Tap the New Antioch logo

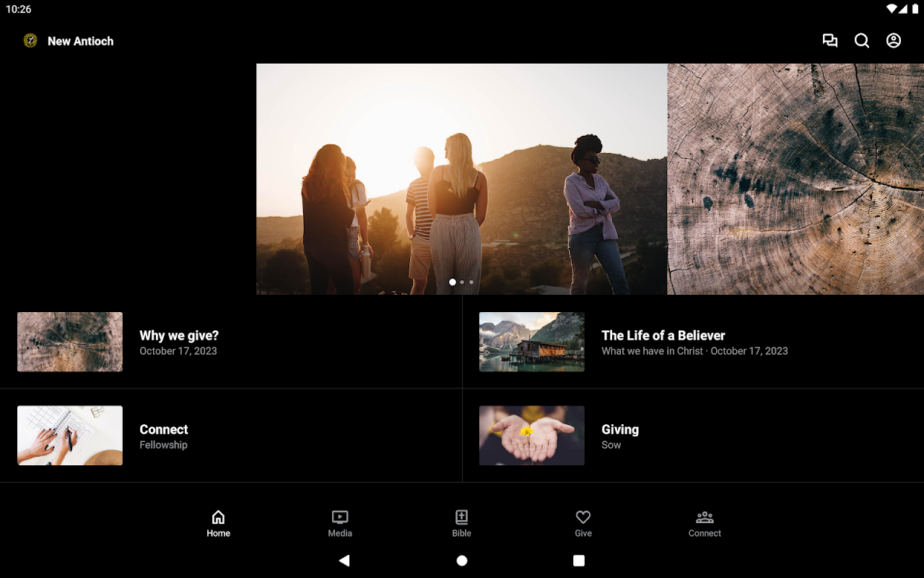tap(30, 41)
